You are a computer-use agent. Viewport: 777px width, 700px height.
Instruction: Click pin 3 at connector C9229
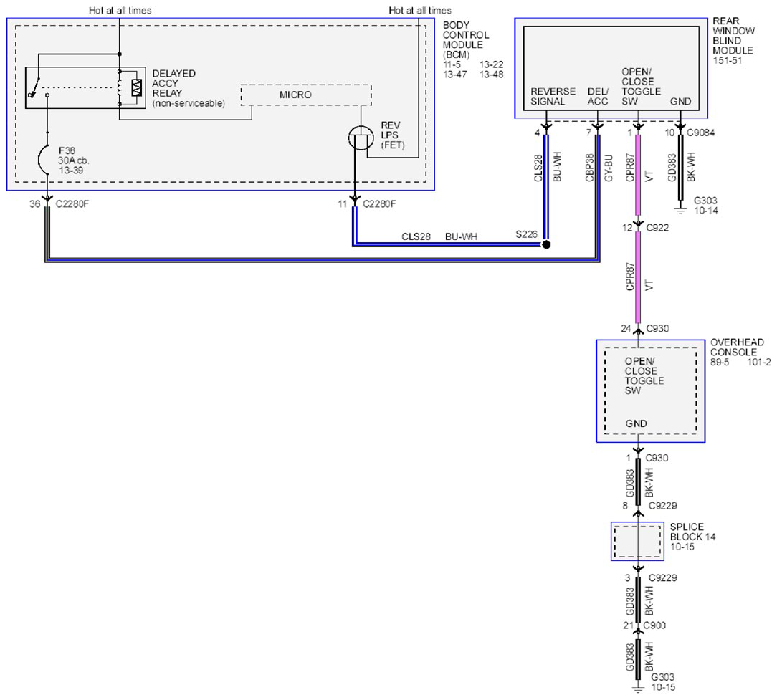coord(627,578)
